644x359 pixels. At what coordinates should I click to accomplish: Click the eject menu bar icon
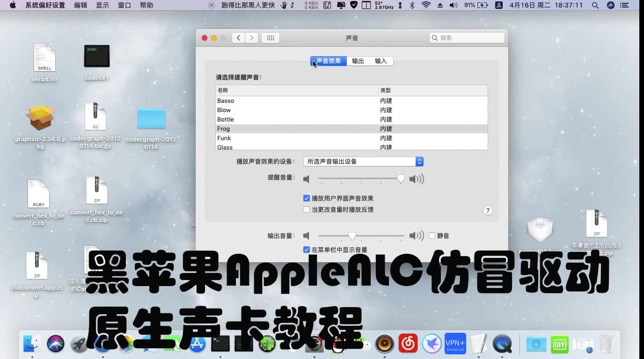pyautogui.click(x=440, y=5)
